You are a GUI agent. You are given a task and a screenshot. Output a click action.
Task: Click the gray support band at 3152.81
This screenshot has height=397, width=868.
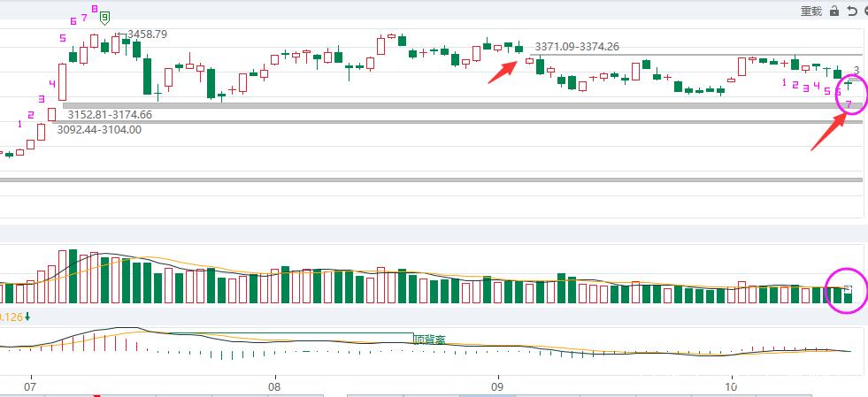(x=442, y=105)
